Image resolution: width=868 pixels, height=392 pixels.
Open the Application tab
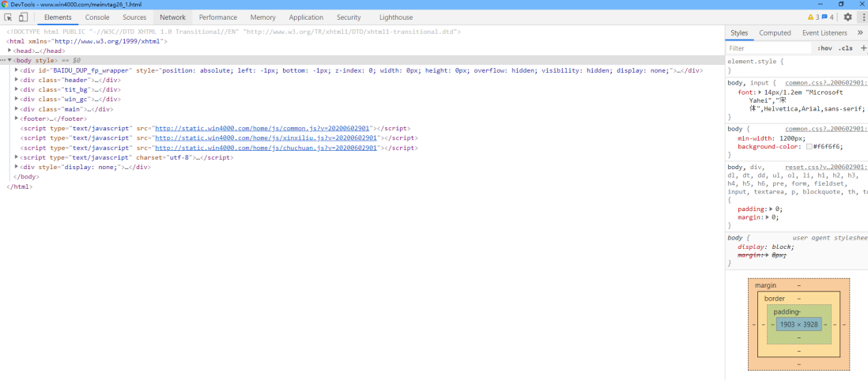click(x=306, y=17)
